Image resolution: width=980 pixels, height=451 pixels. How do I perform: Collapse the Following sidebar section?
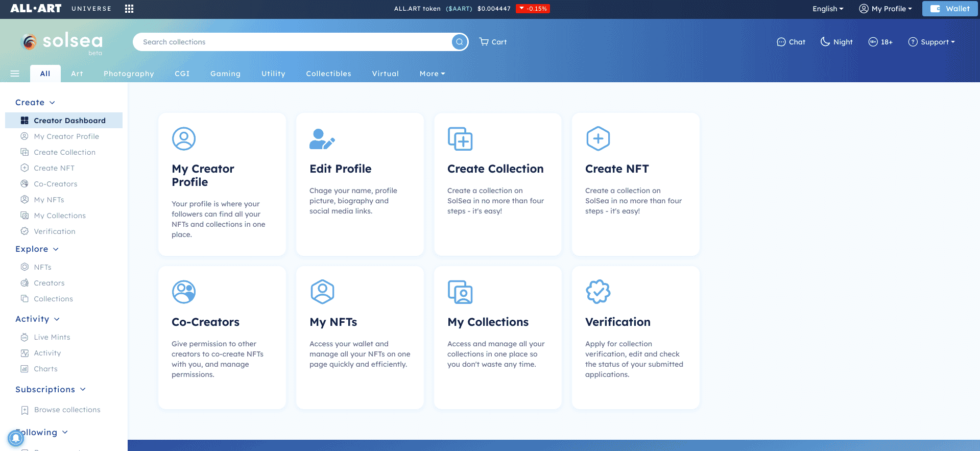pos(41,433)
